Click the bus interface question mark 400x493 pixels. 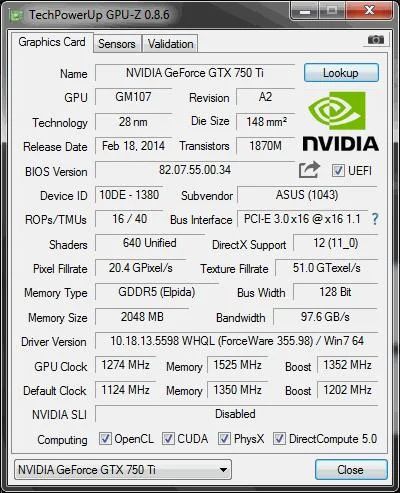pyautogui.click(x=375, y=219)
